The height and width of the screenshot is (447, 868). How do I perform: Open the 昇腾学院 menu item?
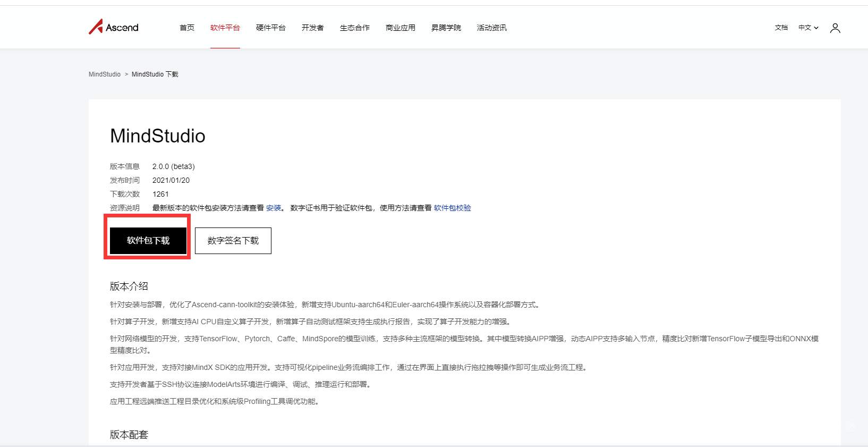(x=446, y=28)
